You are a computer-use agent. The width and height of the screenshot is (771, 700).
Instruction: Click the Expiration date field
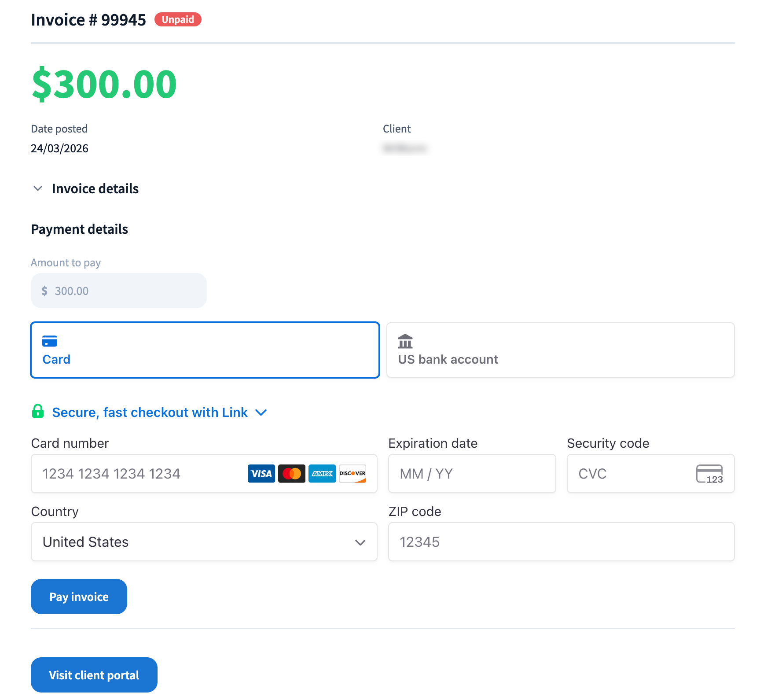(x=472, y=474)
